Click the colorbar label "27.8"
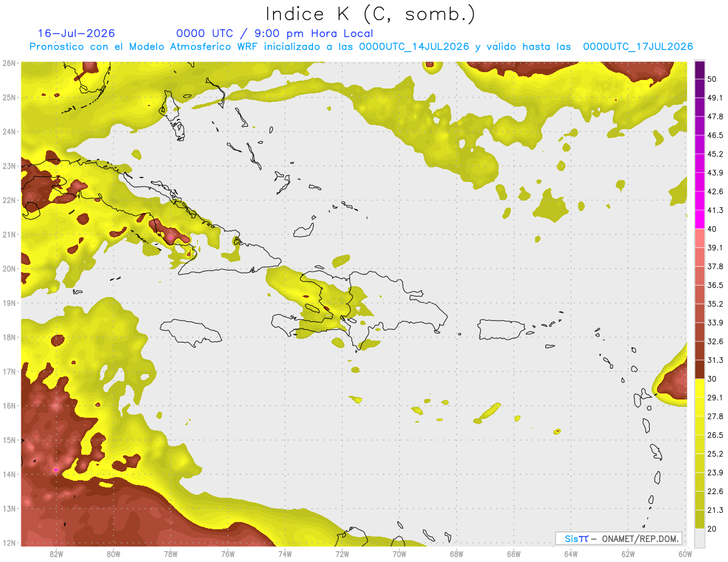Image resolution: width=728 pixels, height=562 pixels. pyautogui.click(x=715, y=416)
